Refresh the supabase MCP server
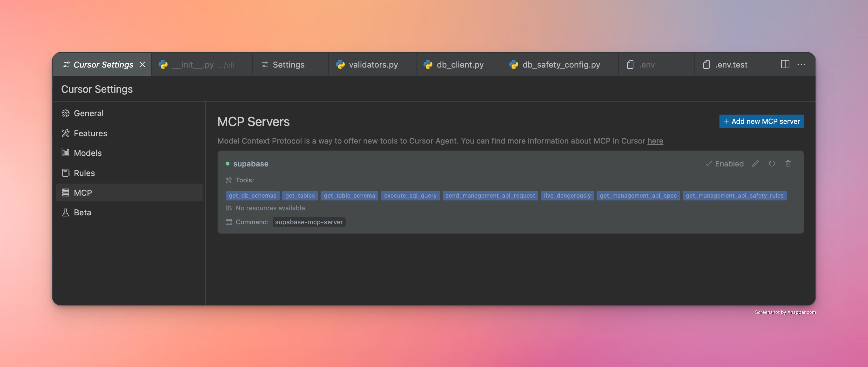The image size is (868, 367). [x=772, y=164]
